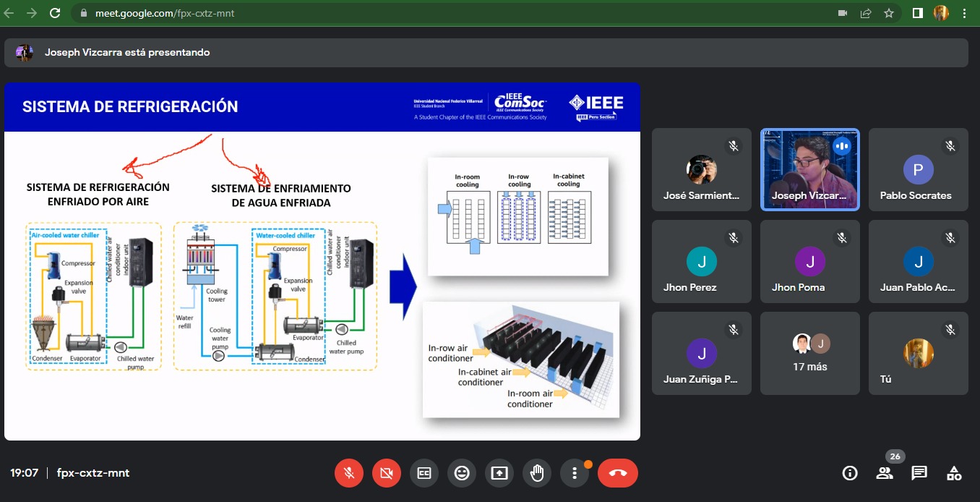Turn on the camera in call controls
The height and width of the screenshot is (502, 980).
click(x=387, y=473)
